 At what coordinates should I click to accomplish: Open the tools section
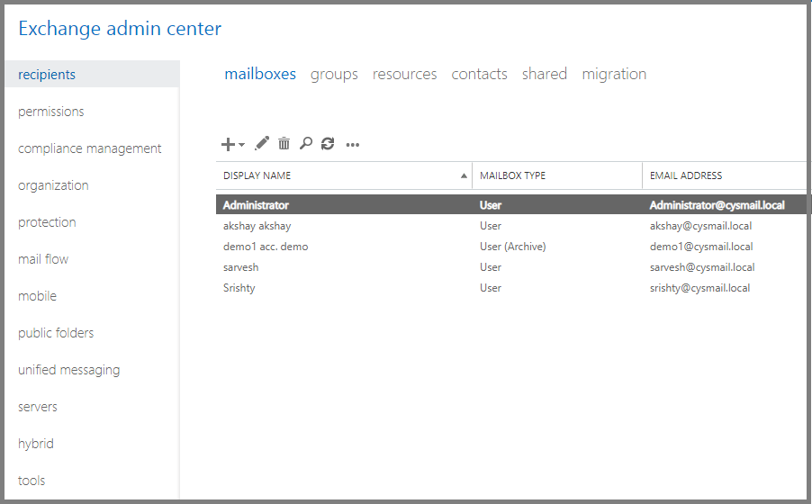pyautogui.click(x=32, y=481)
